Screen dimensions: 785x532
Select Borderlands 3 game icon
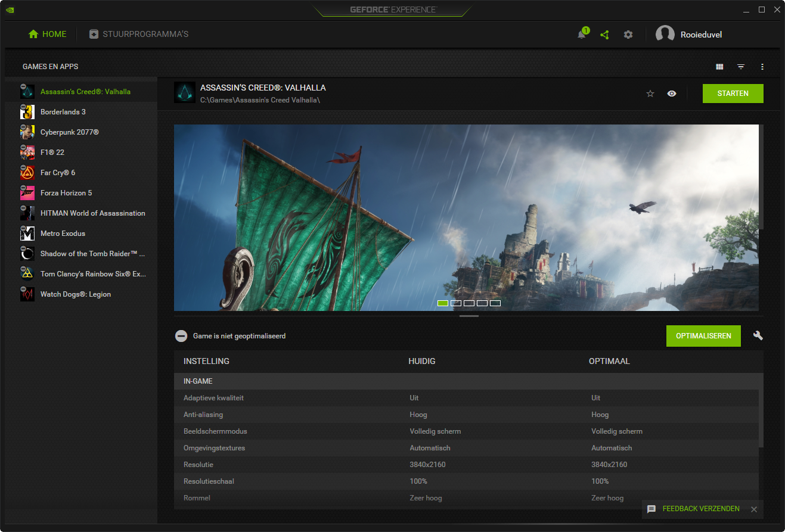tap(27, 112)
